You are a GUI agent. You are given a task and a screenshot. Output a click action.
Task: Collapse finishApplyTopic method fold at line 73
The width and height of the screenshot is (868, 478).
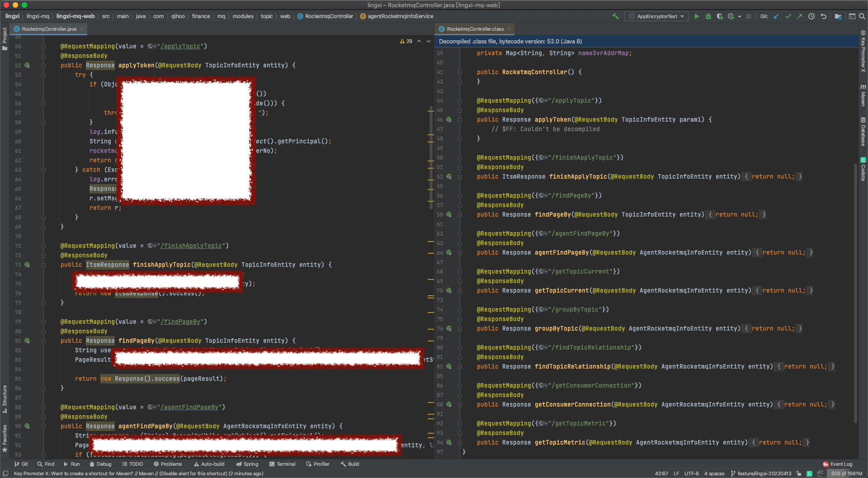coord(43,265)
